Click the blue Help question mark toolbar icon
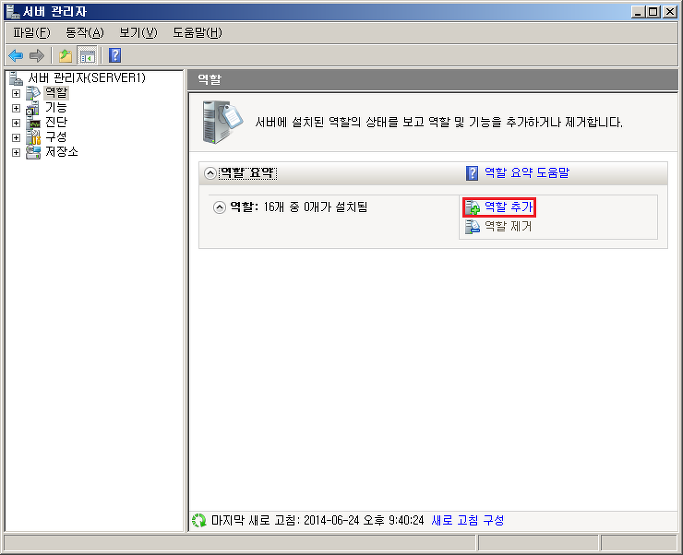Image resolution: width=683 pixels, height=555 pixels. [115, 55]
